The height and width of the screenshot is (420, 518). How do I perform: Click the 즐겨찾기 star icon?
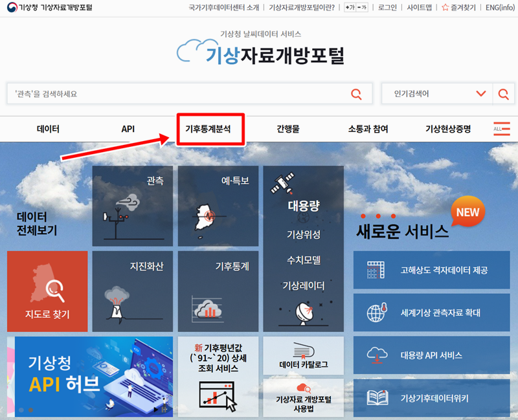pyautogui.click(x=445, y=7)
